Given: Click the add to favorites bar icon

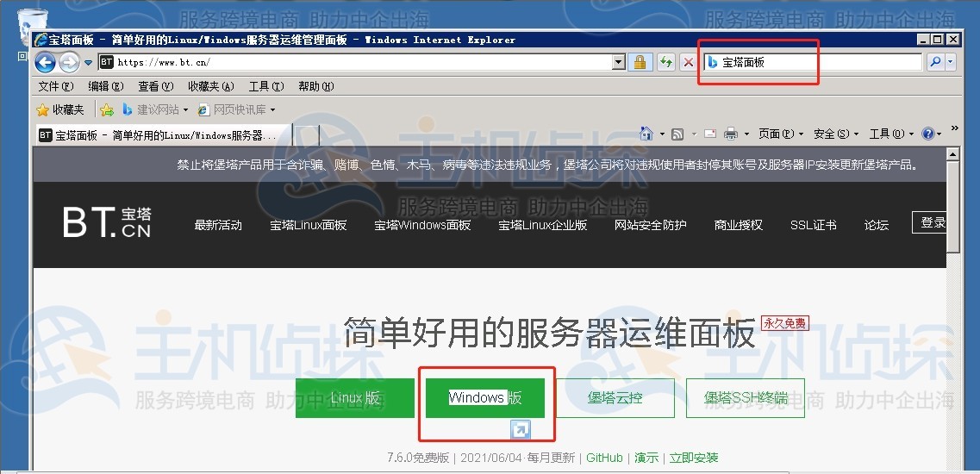Looking at the screenshot, I should coord(107,110).
